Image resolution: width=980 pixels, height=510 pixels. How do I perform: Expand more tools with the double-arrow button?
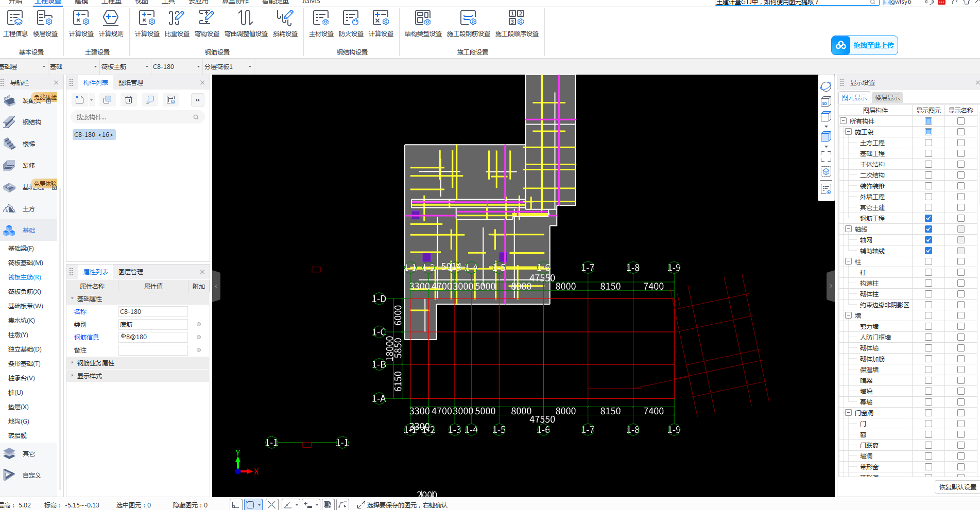coord(198,100)
